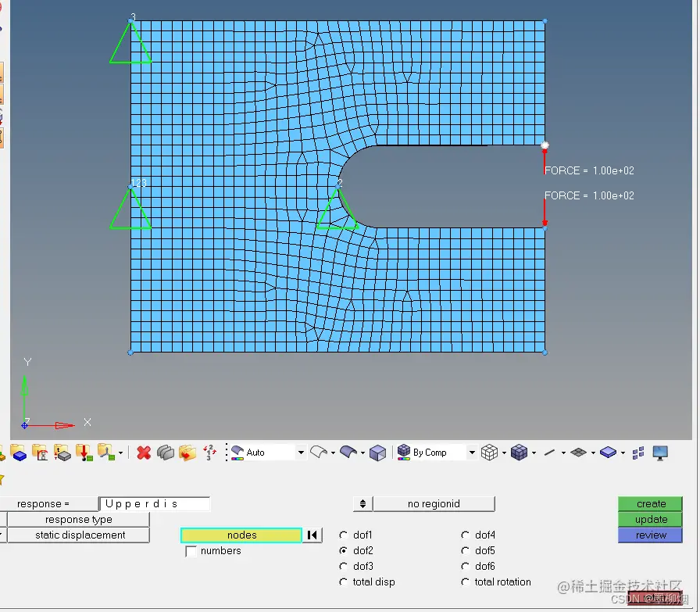Click the 2D traditional element representation icon
This screenshot has width=700, height=612.
click(579, 453)
